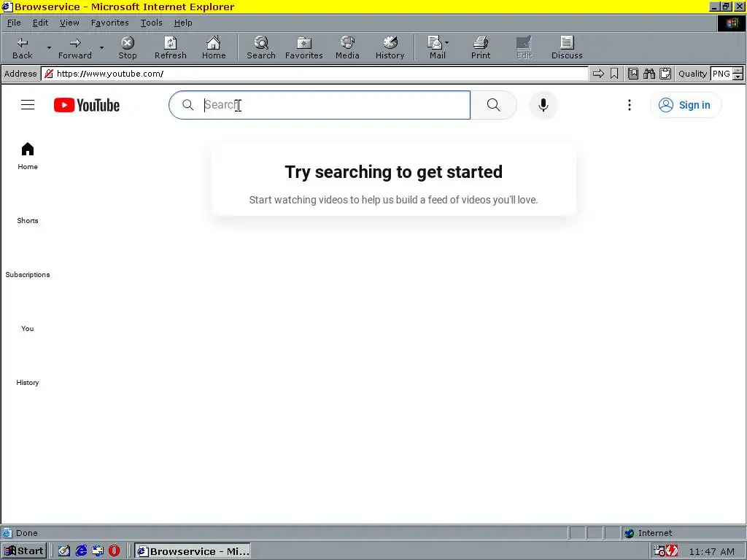Click the binoculars find icon
The height and width of the screenshot is (560, 747).
coord(649,74)
